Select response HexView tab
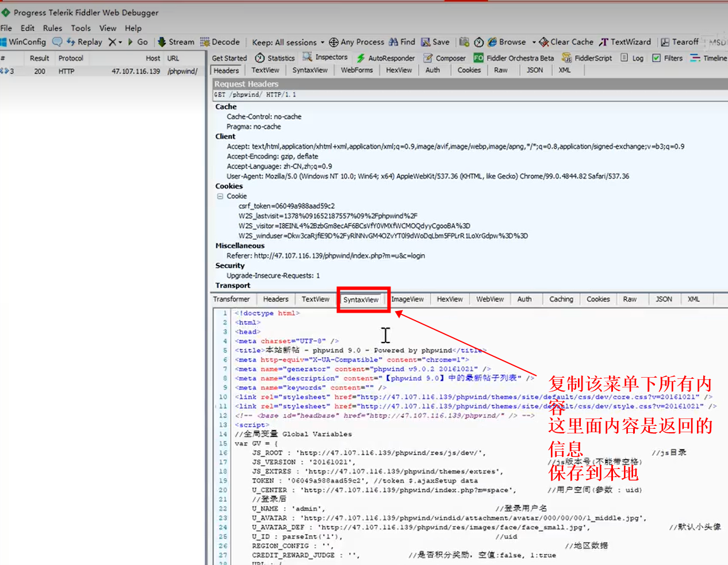 click(450, 299)
